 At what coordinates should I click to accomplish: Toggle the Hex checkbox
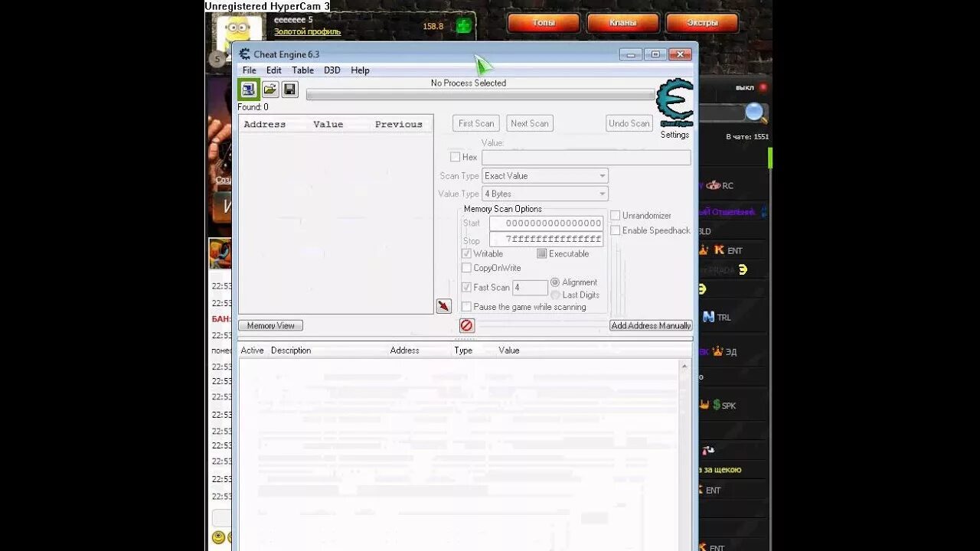pyautogui.click(x=455, y=157)
